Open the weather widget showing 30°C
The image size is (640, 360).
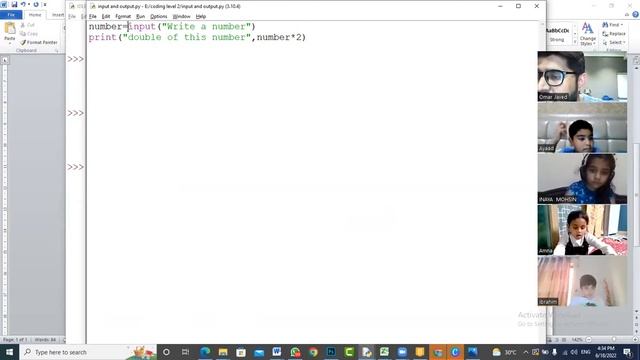point(504,352)
